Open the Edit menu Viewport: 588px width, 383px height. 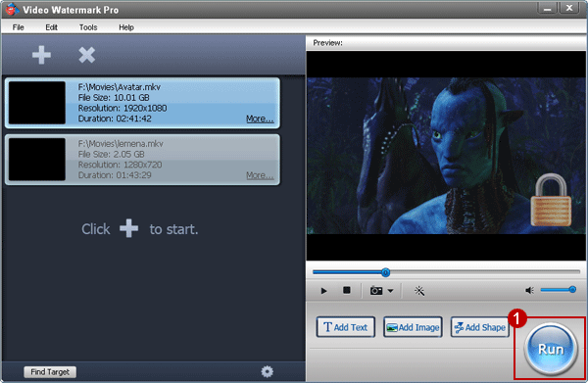click(x=51, y=27)
